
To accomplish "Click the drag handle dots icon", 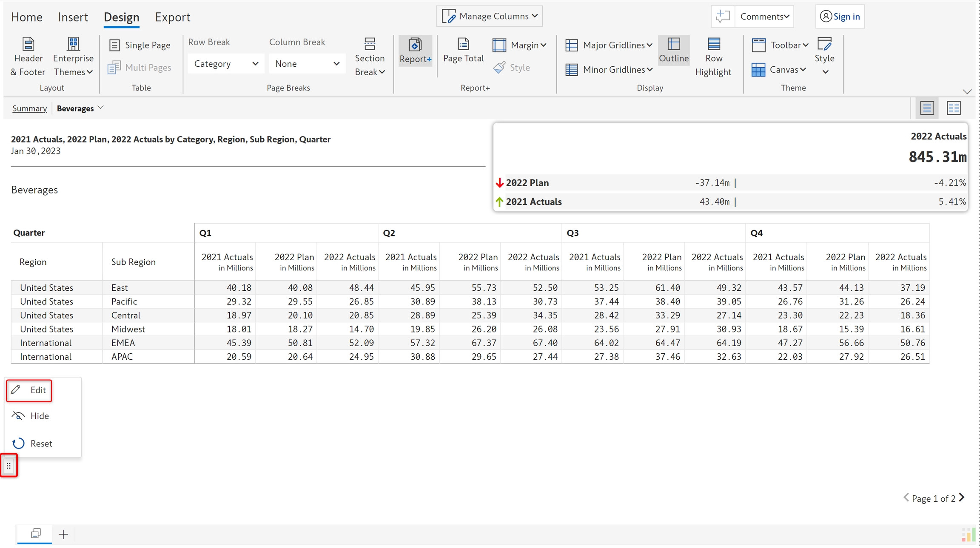I will (9, 466).
